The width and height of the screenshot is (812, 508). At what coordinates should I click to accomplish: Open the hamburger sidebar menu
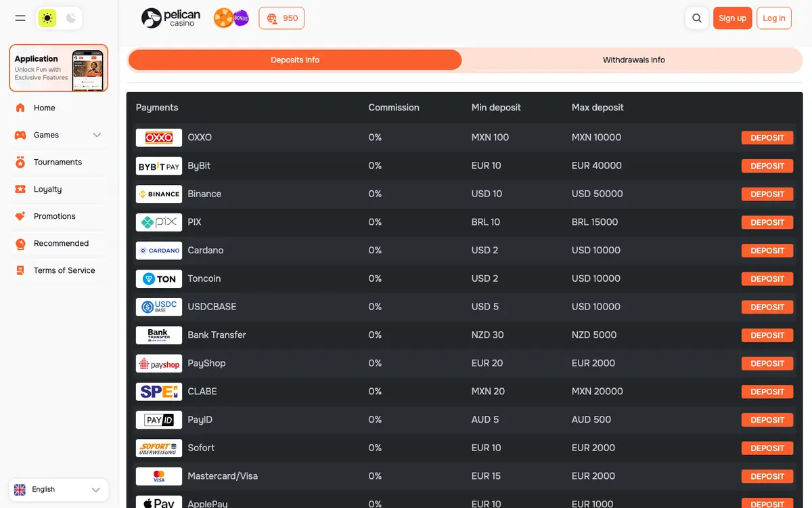point(20,18)
